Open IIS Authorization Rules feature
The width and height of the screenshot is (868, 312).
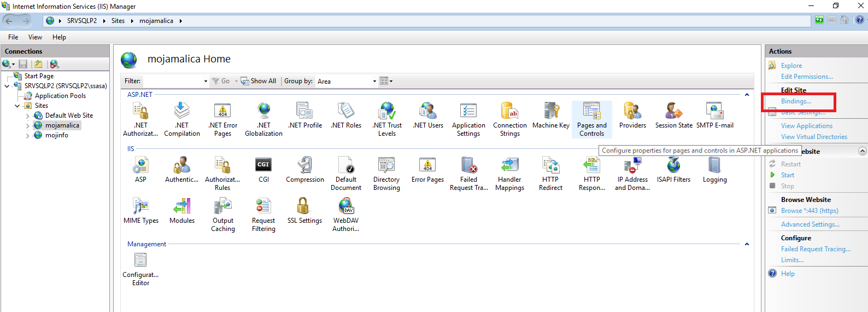(x=222, y=173)
